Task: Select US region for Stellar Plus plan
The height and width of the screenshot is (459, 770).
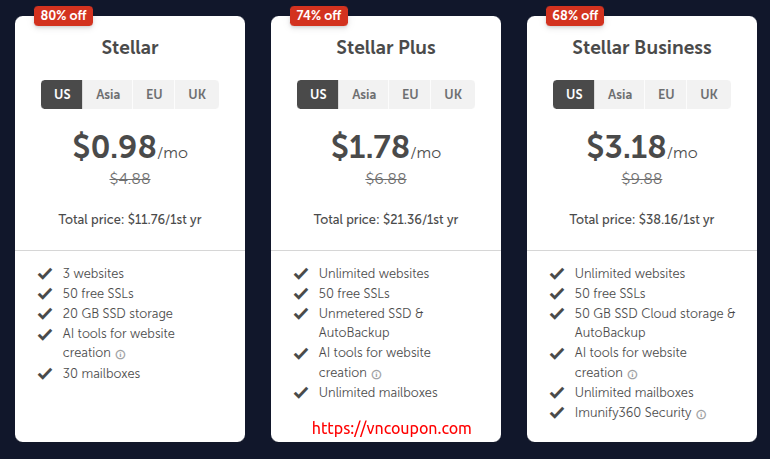Action: click(318, 95)
